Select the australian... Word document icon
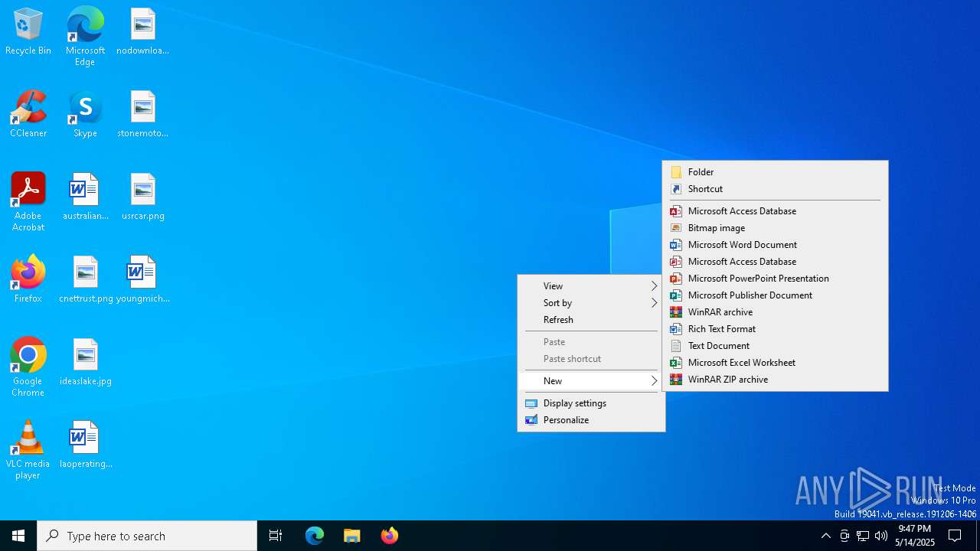This screenshot has height=551, width=980. 85,197
